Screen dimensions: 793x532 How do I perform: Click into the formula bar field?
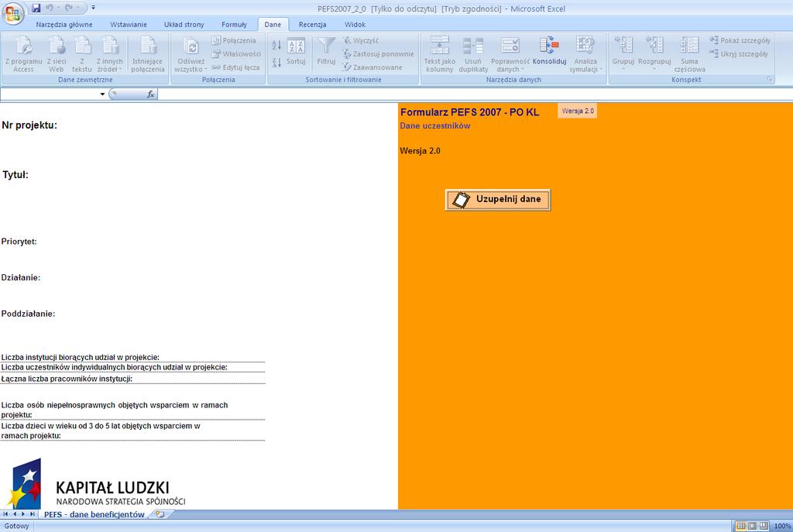475,94
